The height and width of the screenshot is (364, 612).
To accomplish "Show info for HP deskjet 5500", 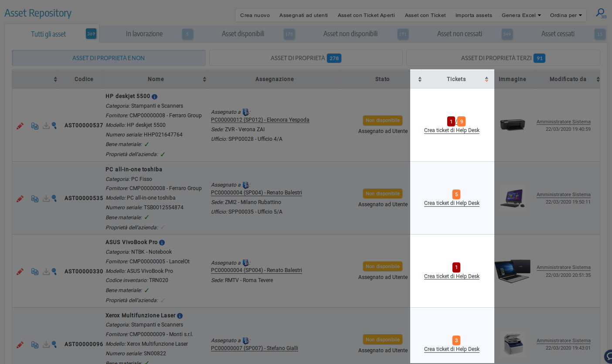I will click(x=154, y=96).
